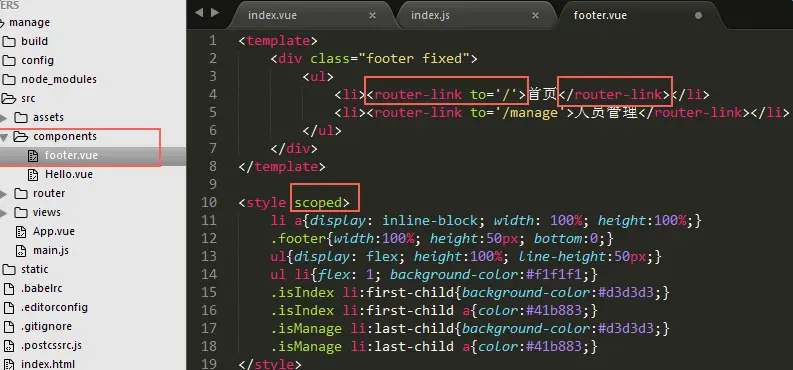Select the views folder label
This screenshot has width=793, height=370.
(47, 213)
